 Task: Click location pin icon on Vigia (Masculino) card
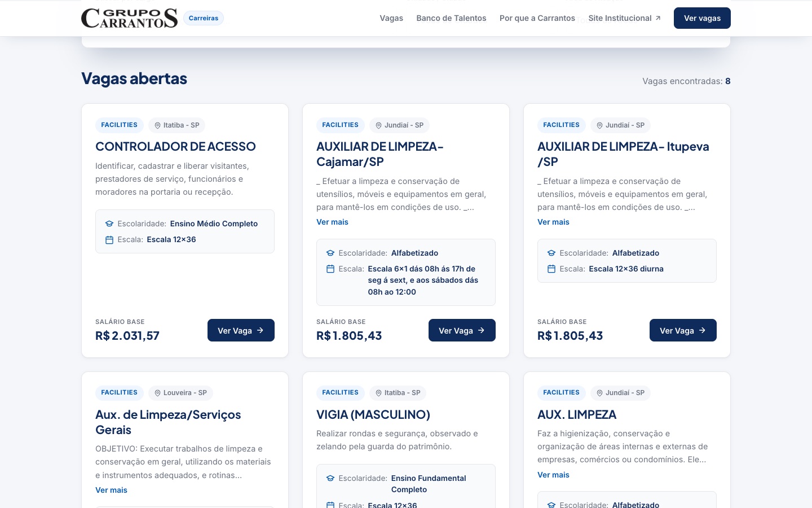[x=379, y=393]
